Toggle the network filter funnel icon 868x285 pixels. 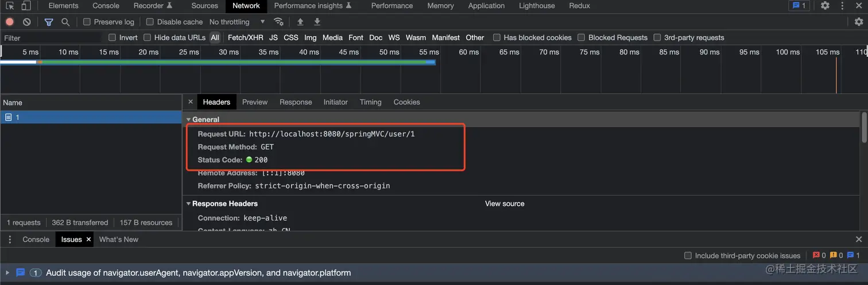pyautogui.click(x=49, y=22)
